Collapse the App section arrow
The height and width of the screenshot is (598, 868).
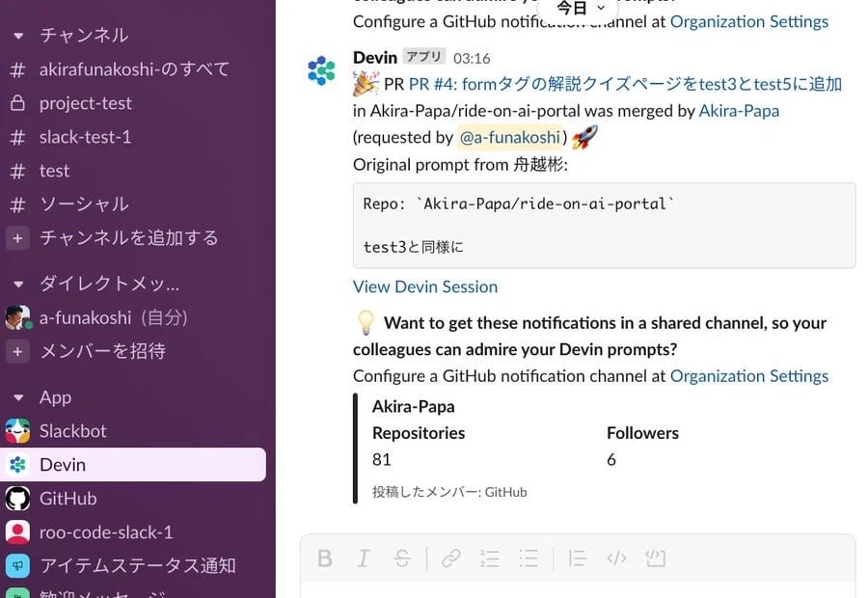tap(18, 397)
